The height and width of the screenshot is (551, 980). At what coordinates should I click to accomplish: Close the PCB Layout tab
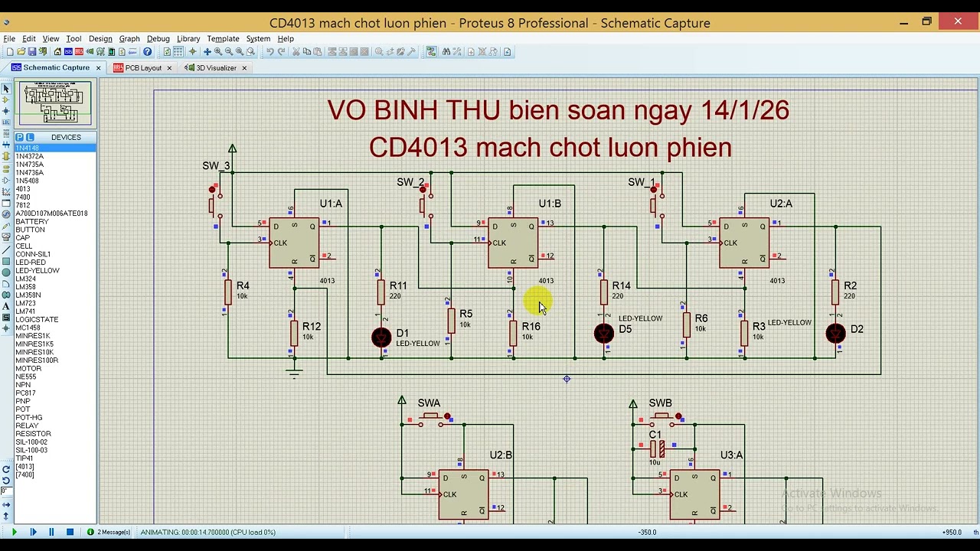click(x=169, y=68)
